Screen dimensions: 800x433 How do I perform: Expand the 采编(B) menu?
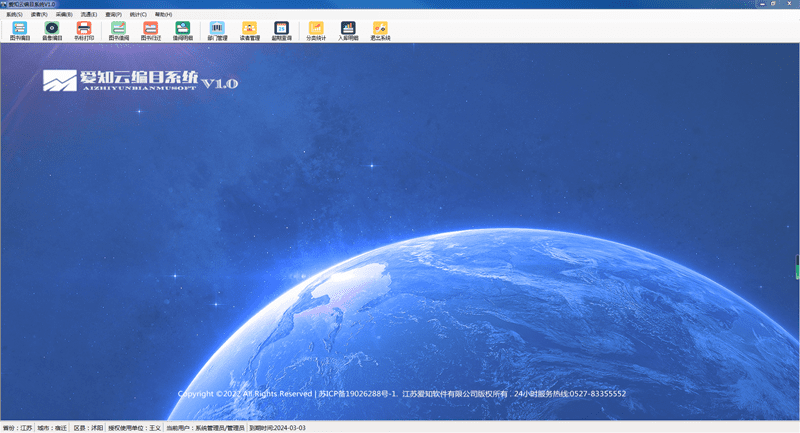64,15
